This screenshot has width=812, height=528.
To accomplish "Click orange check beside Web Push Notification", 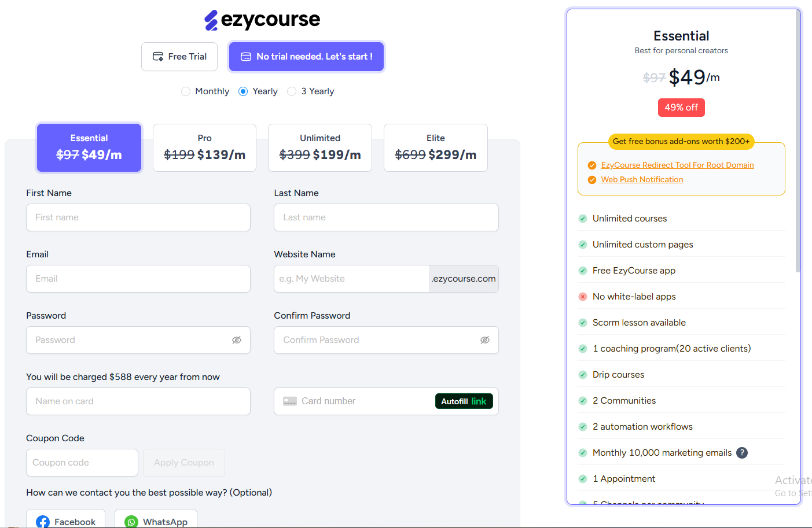I will [x=592, y=180].
